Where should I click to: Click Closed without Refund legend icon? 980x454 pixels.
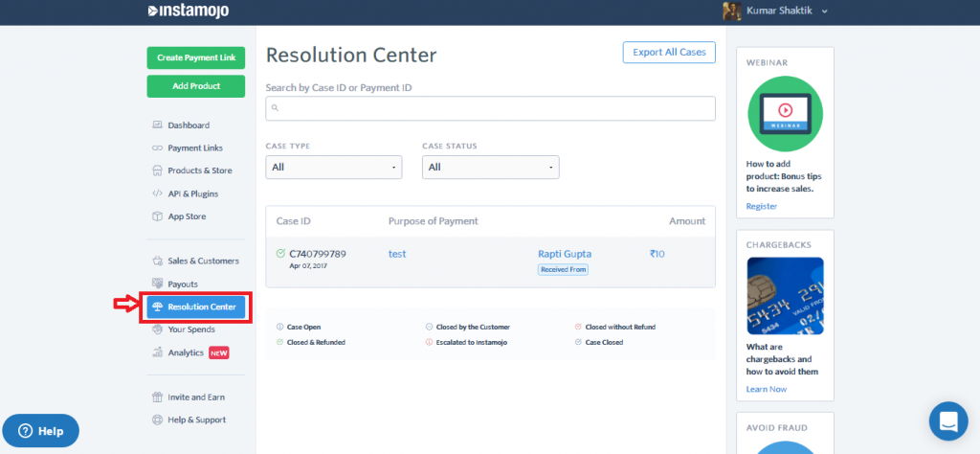coord(578,327)
